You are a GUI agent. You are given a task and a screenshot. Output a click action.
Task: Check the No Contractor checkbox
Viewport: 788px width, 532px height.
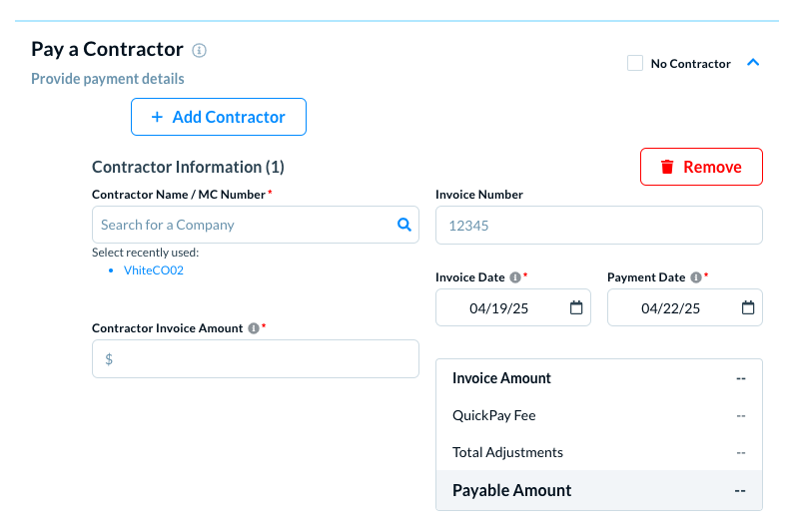[x=635, y=63]
